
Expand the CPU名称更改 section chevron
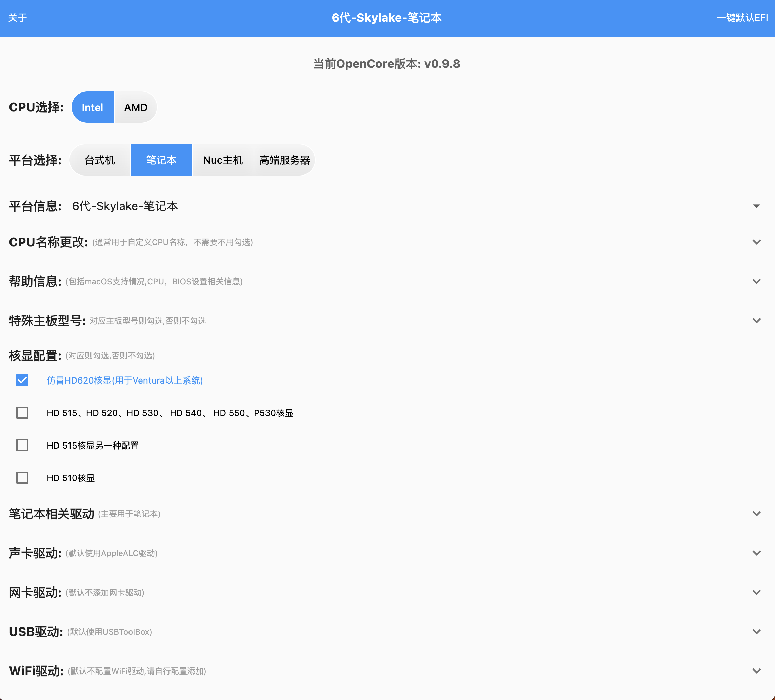[756, 242]
